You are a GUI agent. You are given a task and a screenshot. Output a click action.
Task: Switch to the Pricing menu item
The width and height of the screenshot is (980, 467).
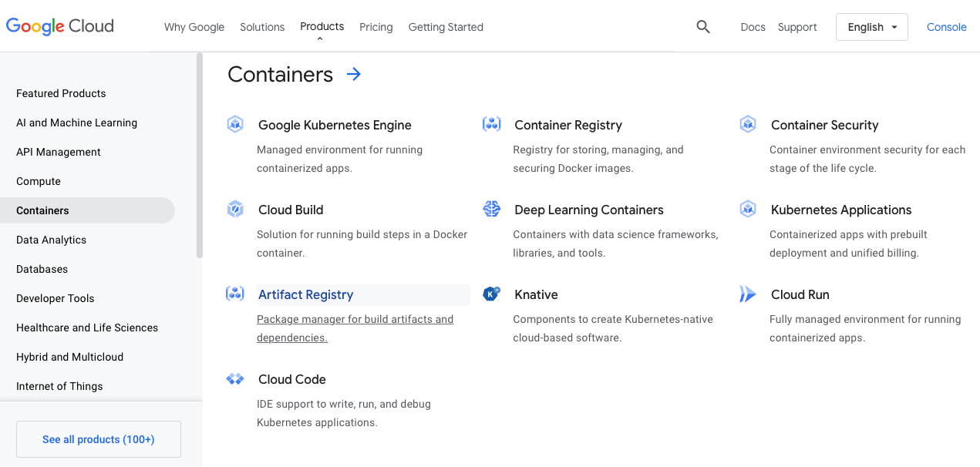[x=375, y=27]
